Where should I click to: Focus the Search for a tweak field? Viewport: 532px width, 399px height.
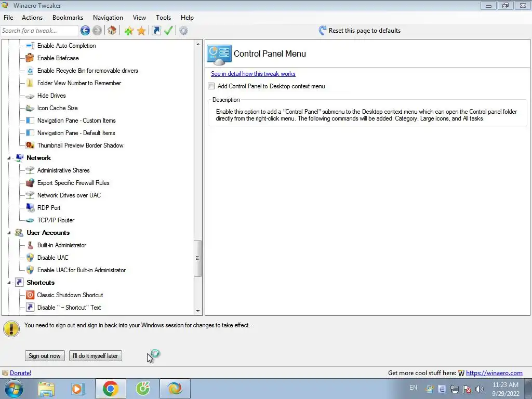(x=39, y=31)
